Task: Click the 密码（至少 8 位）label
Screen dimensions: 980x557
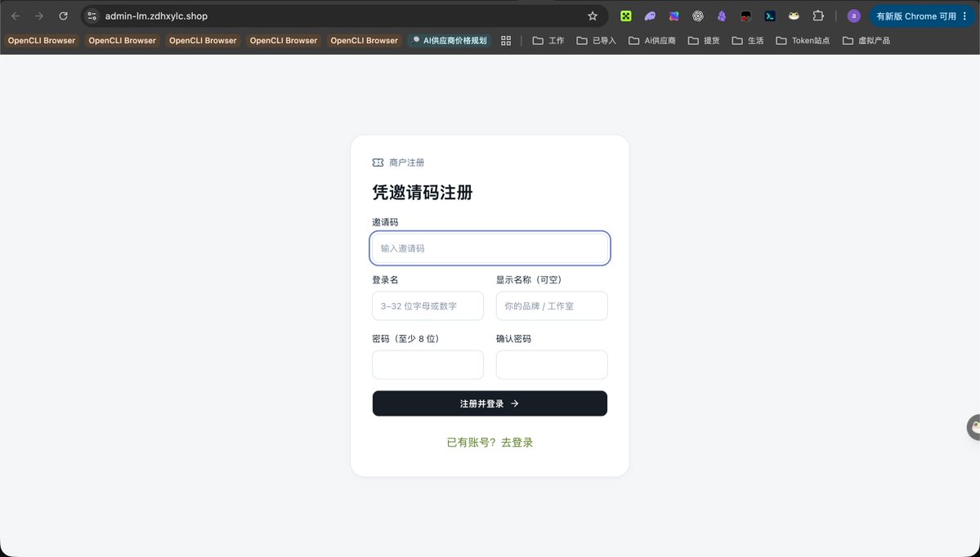Action: 408,338
